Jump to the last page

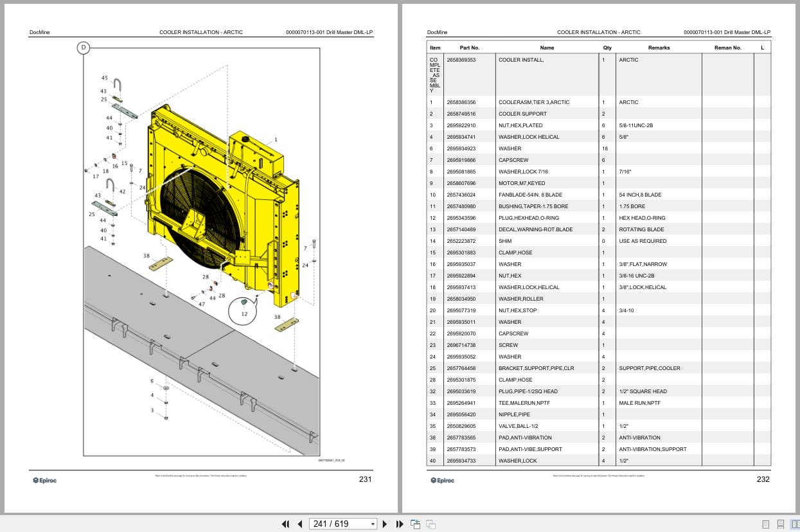(x=400, y=524)
